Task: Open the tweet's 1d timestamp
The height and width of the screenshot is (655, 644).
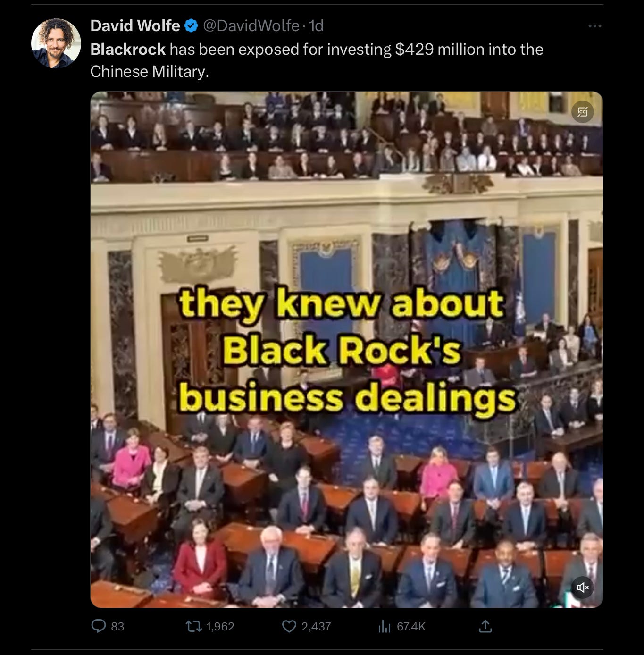Action: [x=316, y=25]
